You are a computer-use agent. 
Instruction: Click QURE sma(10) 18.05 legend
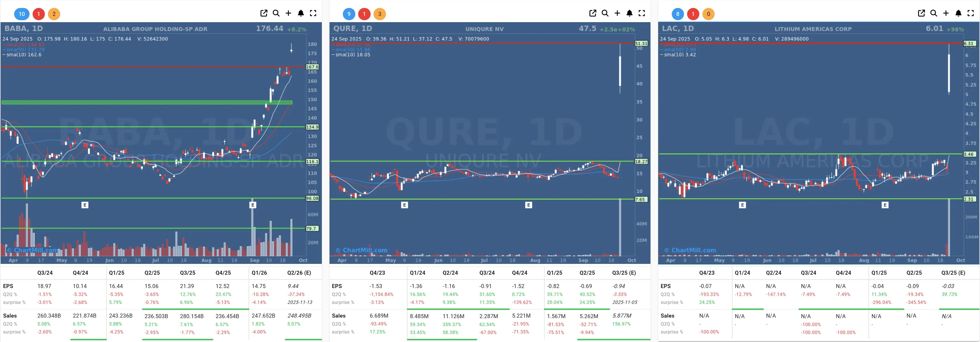point(351,55)
